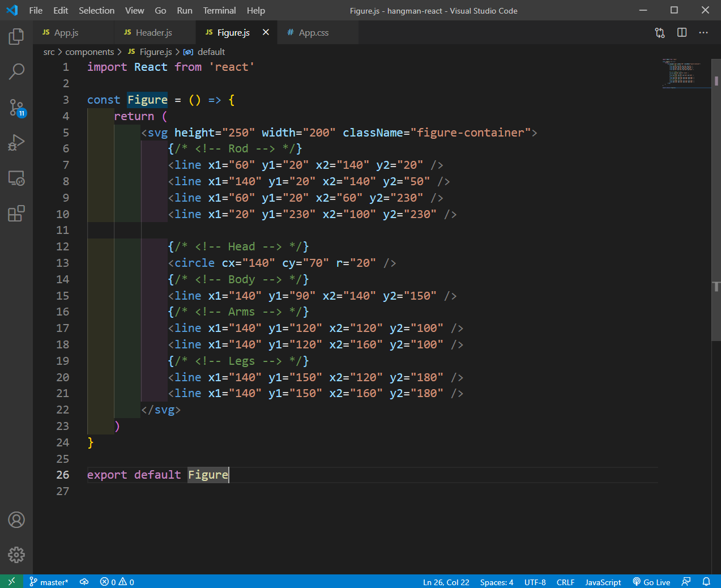Image resolution: width=721 pixels, height=588 pixels.
Task: Click the Head comment on line 12
Action: 238,246
